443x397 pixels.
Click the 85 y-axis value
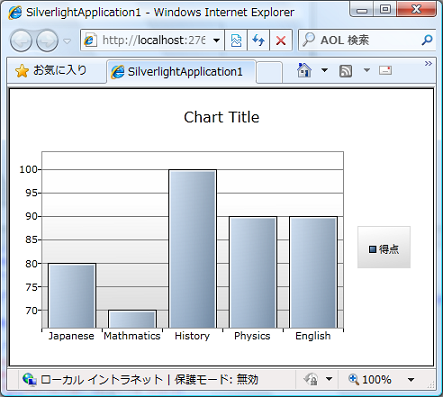32,240
